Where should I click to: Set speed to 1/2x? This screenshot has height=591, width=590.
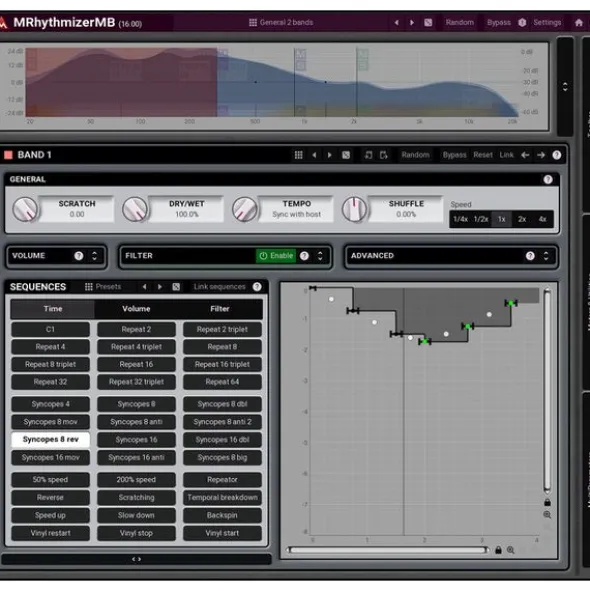pyautogui.click(x=481, y=219)
